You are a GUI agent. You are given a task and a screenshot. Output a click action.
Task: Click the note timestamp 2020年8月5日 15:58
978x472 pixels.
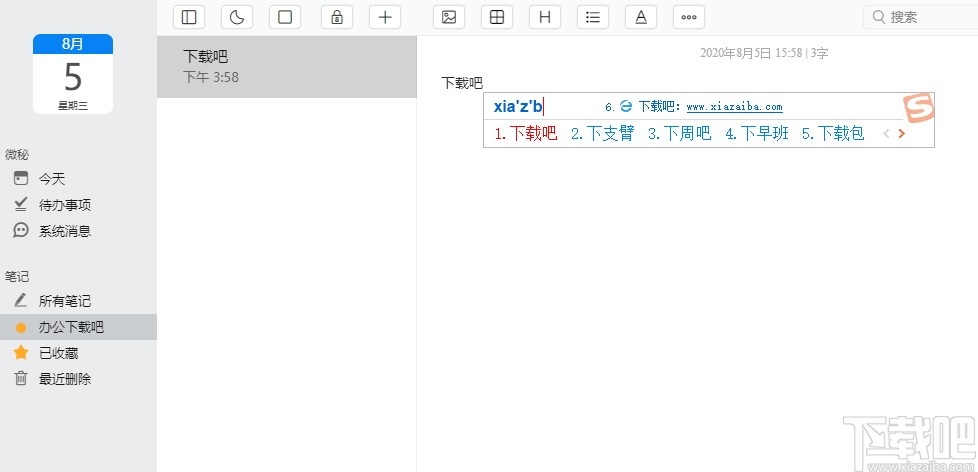click(751, 53)
